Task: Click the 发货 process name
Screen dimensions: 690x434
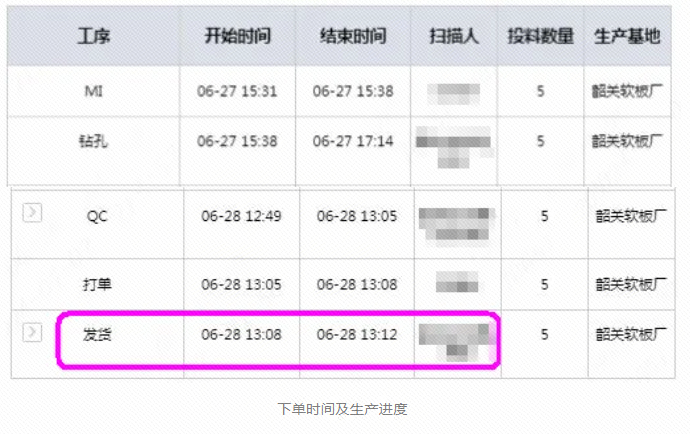Action: pos(97,335)
